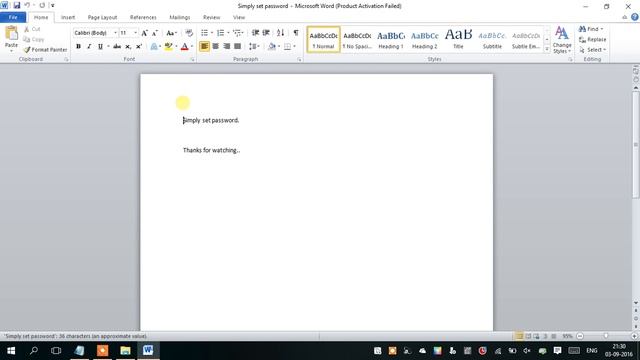The width and height of the screenshot is (640, 360).
Task: Open Line Spacing dropdown
Action: pos(254,47)
